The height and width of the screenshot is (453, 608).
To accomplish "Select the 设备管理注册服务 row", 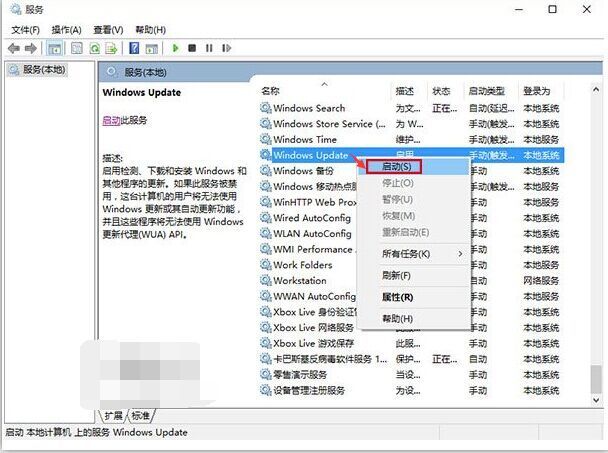I will click(411, 390).
